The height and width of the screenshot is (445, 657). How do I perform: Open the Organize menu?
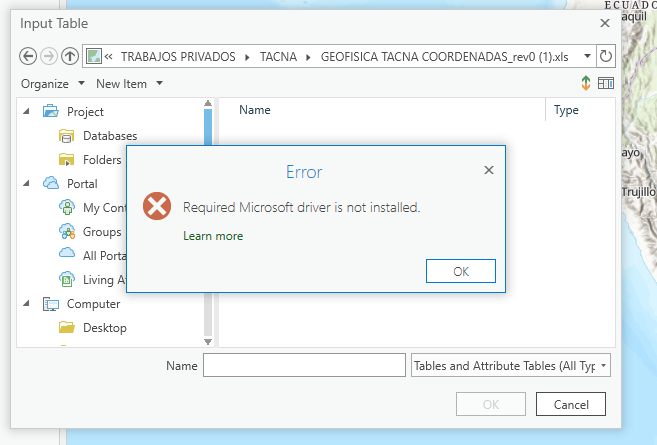(x=53, y=84)
